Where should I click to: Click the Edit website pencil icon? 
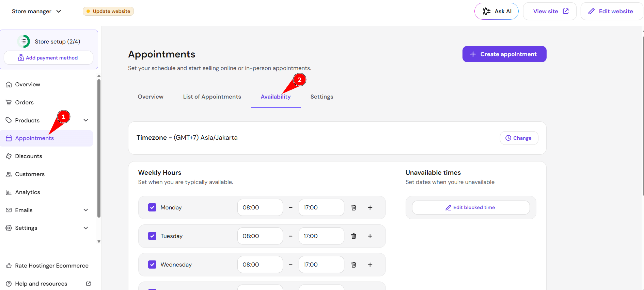592,11
